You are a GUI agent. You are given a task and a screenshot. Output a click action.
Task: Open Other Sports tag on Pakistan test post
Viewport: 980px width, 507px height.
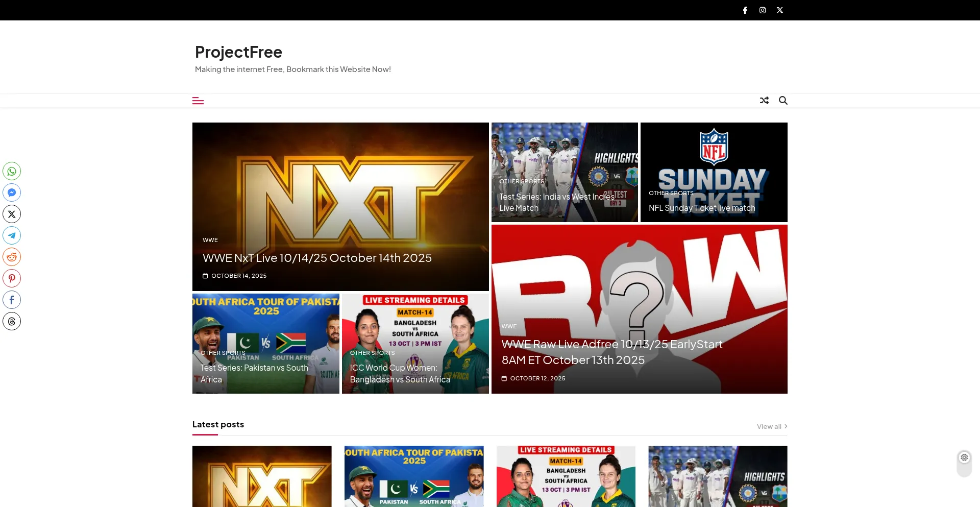pyautogui.click(x=223, y=353)
